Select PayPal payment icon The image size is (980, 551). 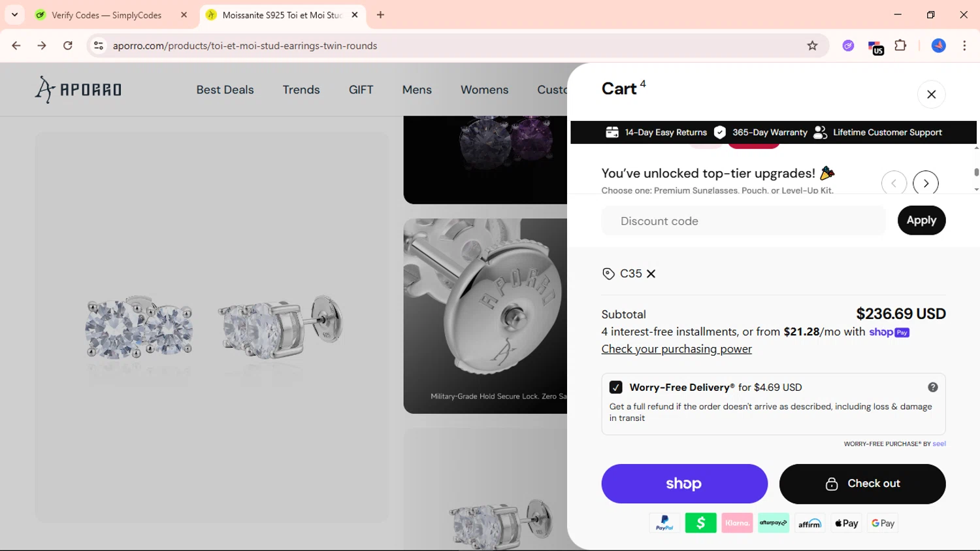point(664,523)
